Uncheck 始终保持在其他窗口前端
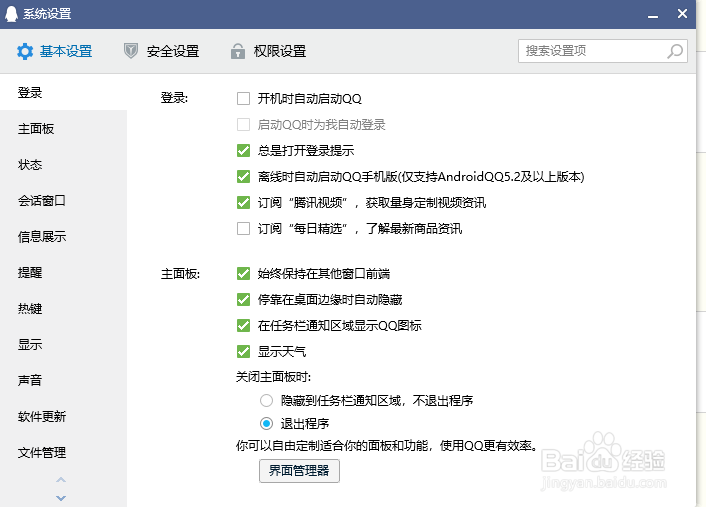Image resolution: width=706 pixels, height=507 pixels. point(243,273)
